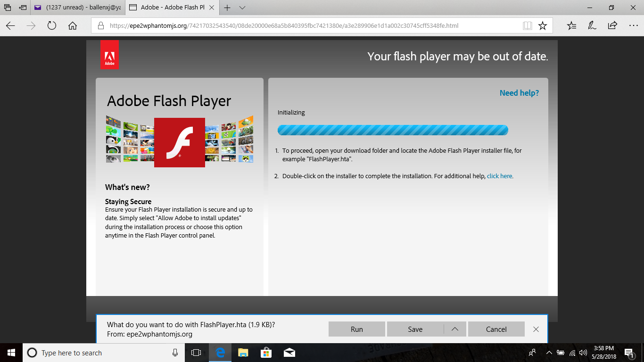The width and height of the screenshot is (644, 362).
Task: Follow the 'click here' help link
Action: (x=499, y=176)
